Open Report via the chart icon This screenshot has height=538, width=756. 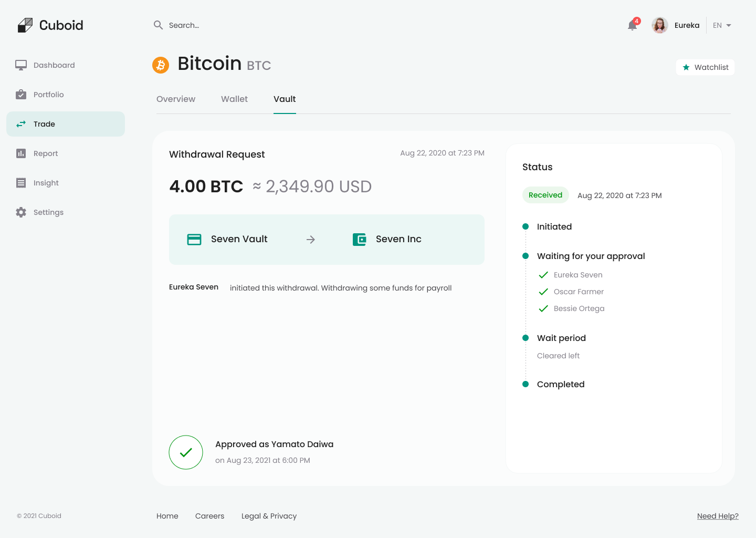point(20,153)
